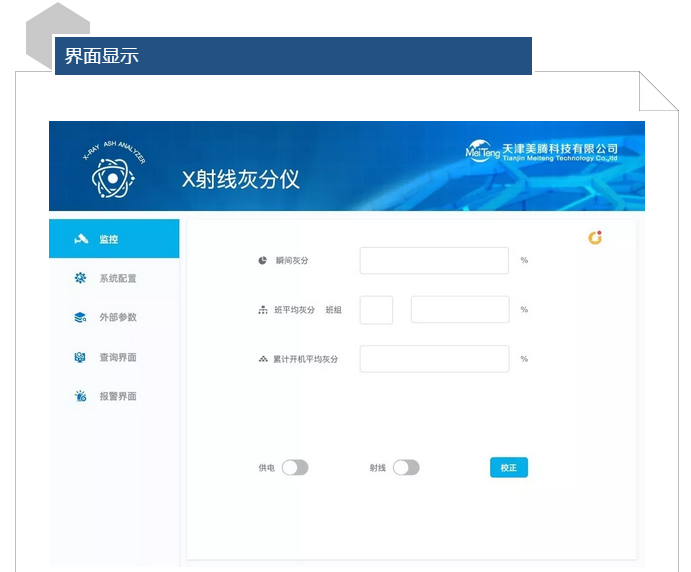Click the 界面显示 heading
Viewport: 691px width, 572px height.
tap(101, 56)
